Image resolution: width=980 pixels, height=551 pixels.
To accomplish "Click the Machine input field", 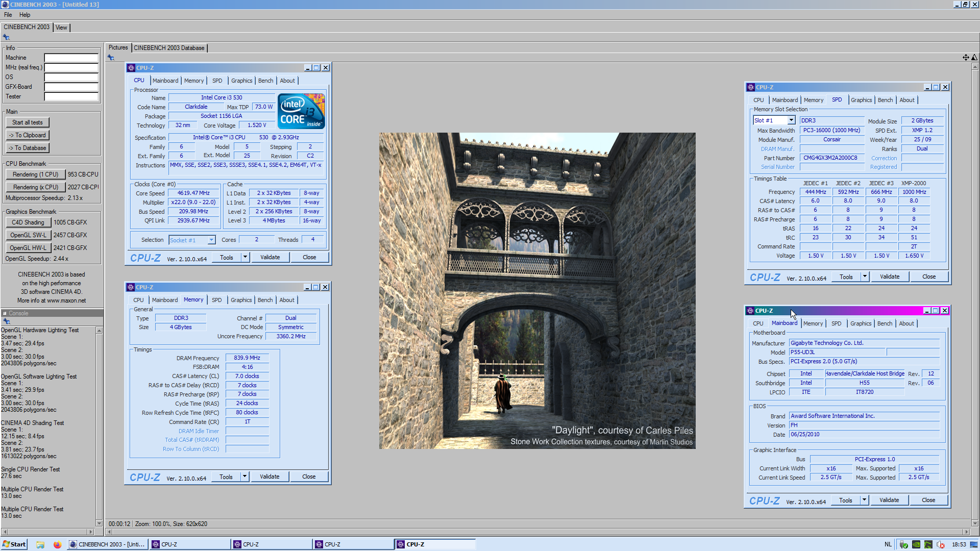I will pyautogui.click(x=71, y=58).
